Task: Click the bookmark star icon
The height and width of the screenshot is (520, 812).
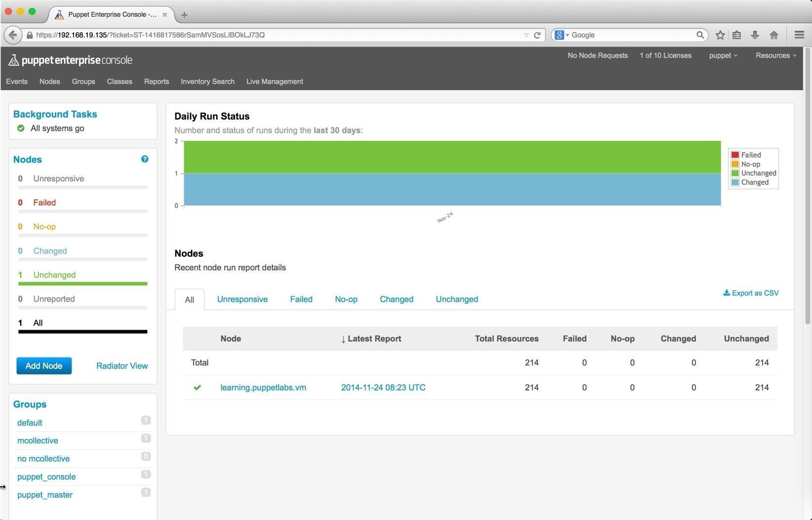Action: pos(720,35)
